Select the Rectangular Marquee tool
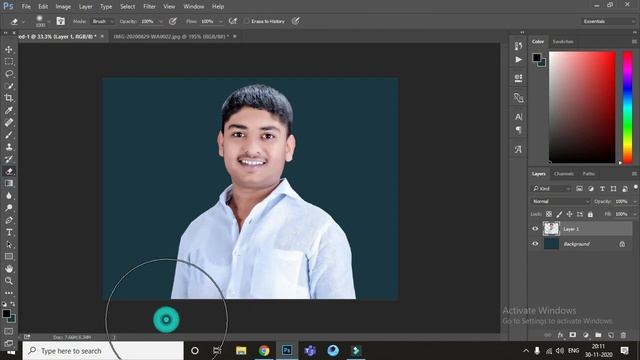640x360 pixels. pyautogui.click(x=9, y=62)
